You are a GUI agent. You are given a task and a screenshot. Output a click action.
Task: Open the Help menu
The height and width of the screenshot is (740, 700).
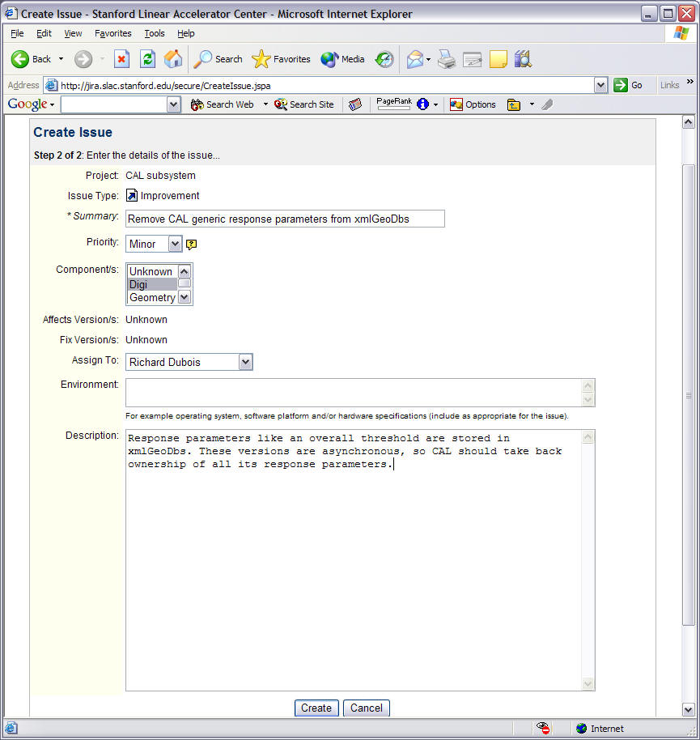186,33
